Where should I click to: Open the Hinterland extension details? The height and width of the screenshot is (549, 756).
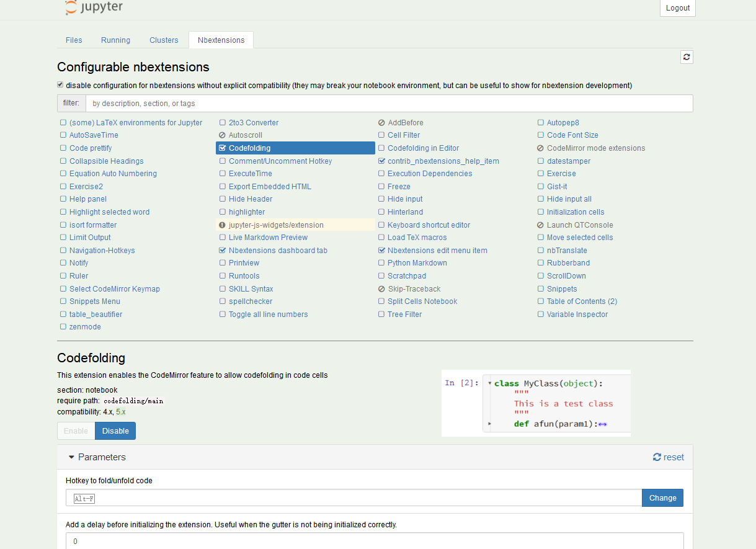(406, 212)
